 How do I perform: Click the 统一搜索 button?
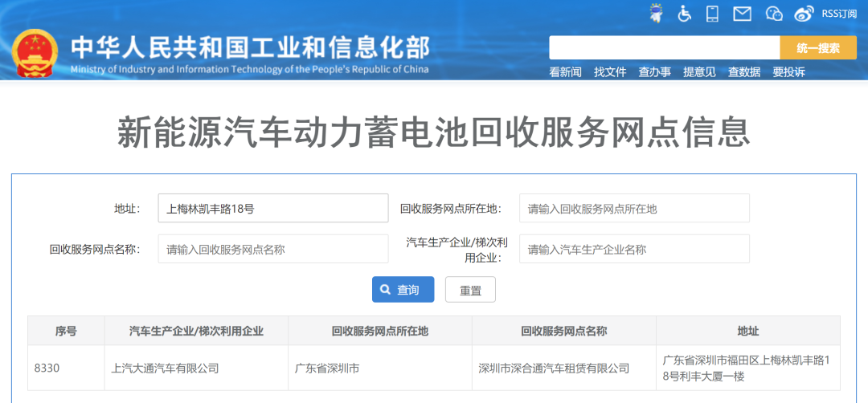(818, 47)
